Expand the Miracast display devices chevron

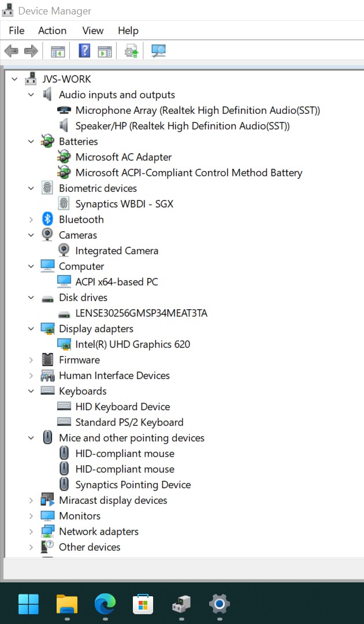[x=31, y=500]
